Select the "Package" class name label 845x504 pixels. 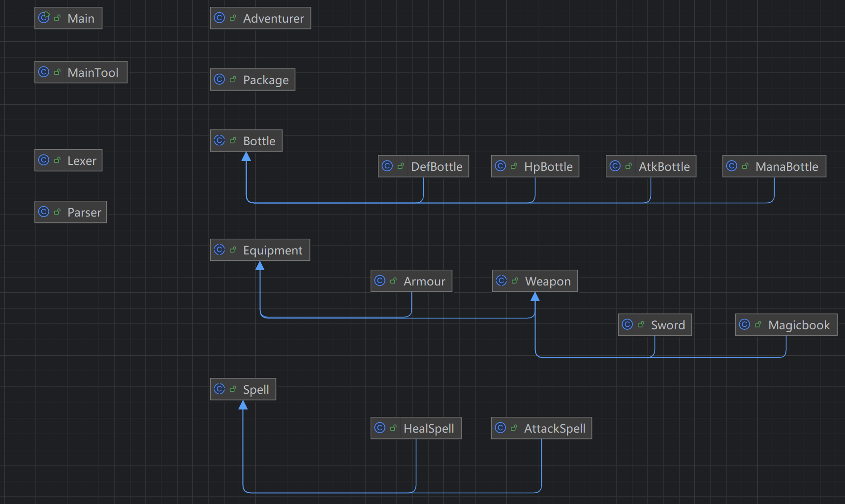(x=266, y=80)
